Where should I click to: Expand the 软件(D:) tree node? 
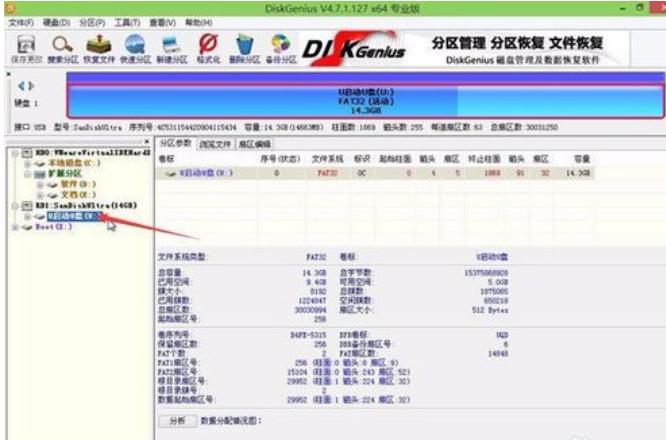pos(40,184)
